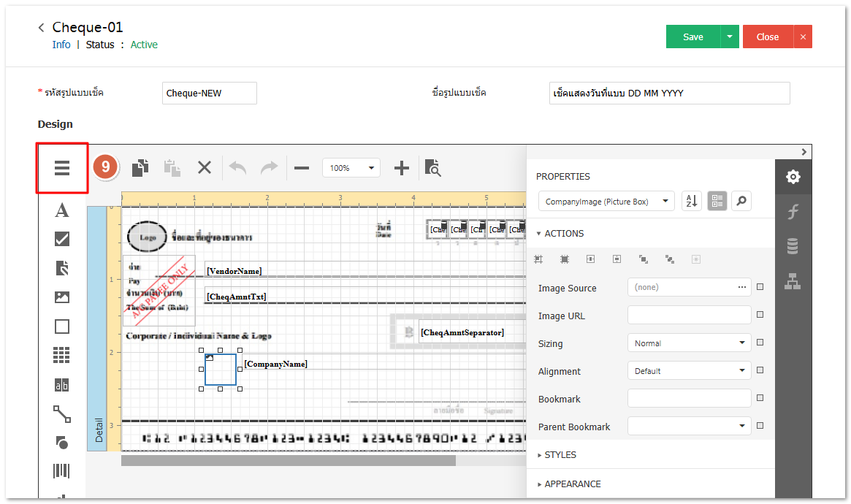Click the Delete X icon in toolbar
This screenshot has height=504, width=851.
click(x=205, y=168)
